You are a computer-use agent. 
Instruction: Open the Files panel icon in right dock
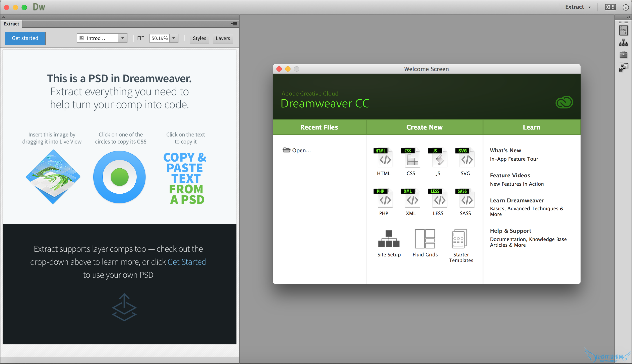pos(623,43)
